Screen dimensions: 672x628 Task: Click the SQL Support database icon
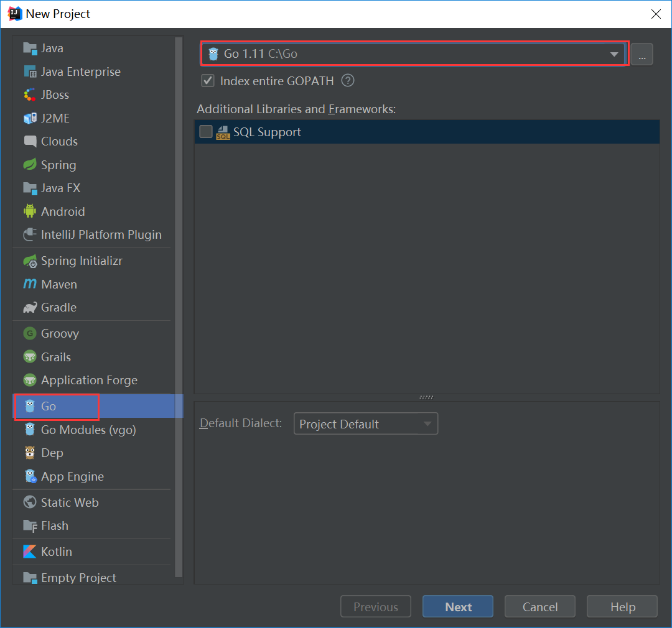tap(223, 132)
